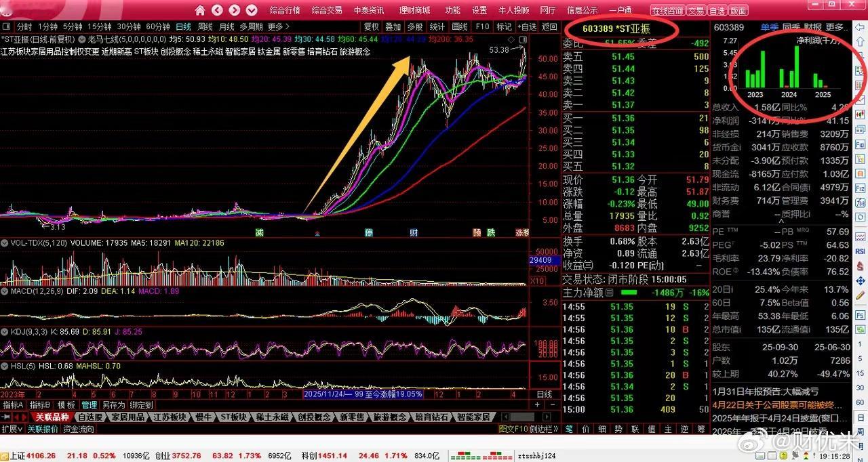Click the 模板 template button
The width and height of the screenshot is (868, 462).
[x=66, y=404]
